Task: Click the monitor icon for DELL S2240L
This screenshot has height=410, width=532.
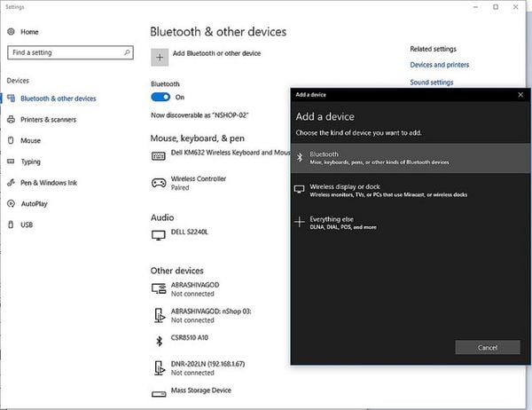Action: tap(159, 235)
